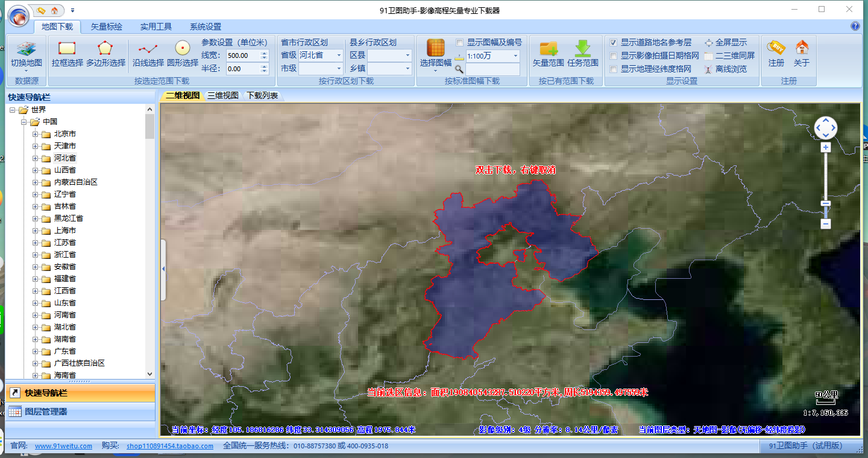Collapse the 中国 tree node
The image size is (868, 458).
coord(24,122)
